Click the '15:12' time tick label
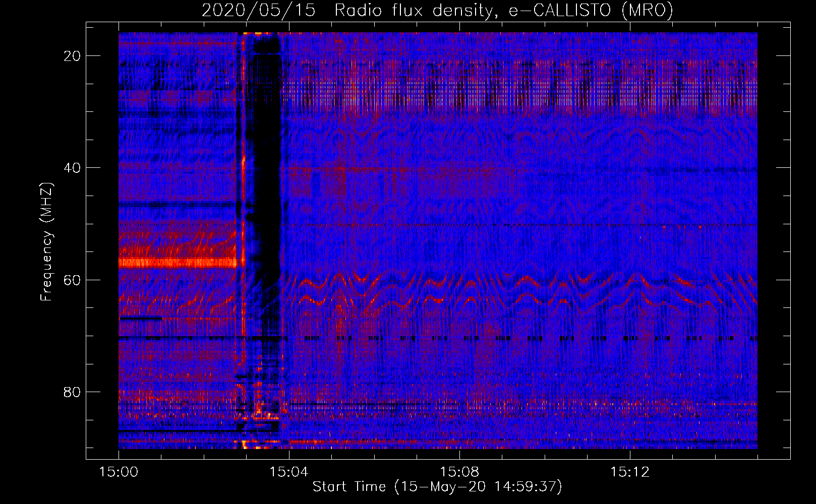 click(x=629, y=472)
